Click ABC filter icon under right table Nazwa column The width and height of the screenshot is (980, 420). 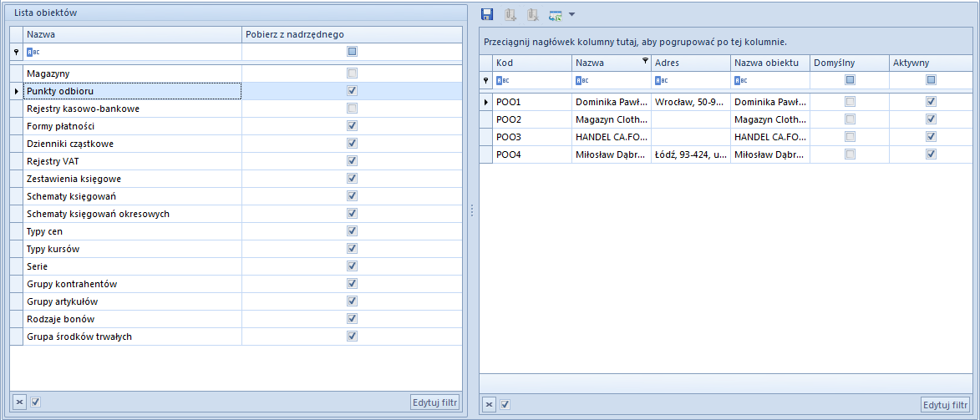[581, 81]
